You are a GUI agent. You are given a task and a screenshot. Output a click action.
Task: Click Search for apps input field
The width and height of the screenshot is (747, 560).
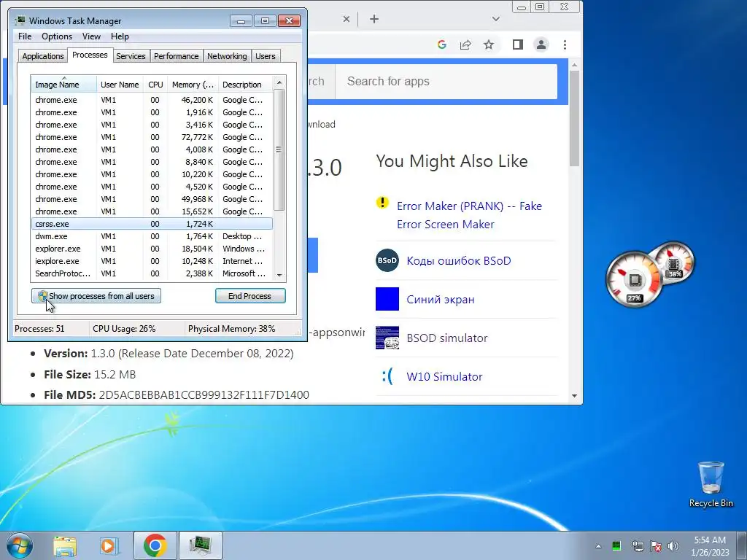coord(446,81)
